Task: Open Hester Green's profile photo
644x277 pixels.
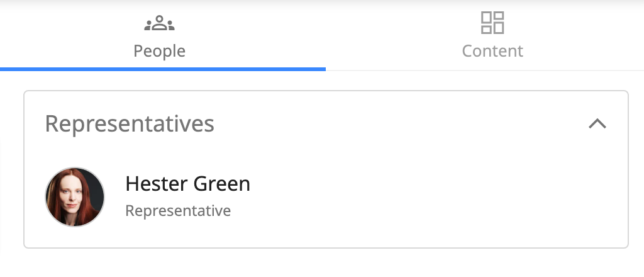Action: point(75,197)
